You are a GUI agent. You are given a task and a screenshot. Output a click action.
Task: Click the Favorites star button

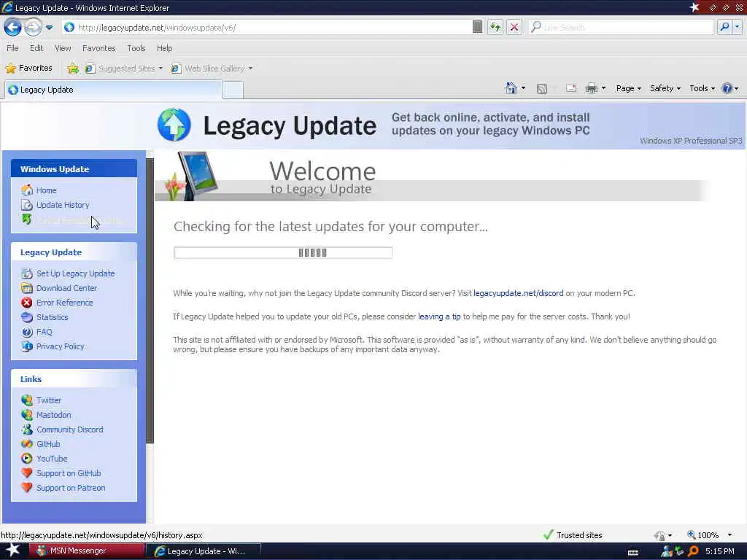[x=28, y=68]
